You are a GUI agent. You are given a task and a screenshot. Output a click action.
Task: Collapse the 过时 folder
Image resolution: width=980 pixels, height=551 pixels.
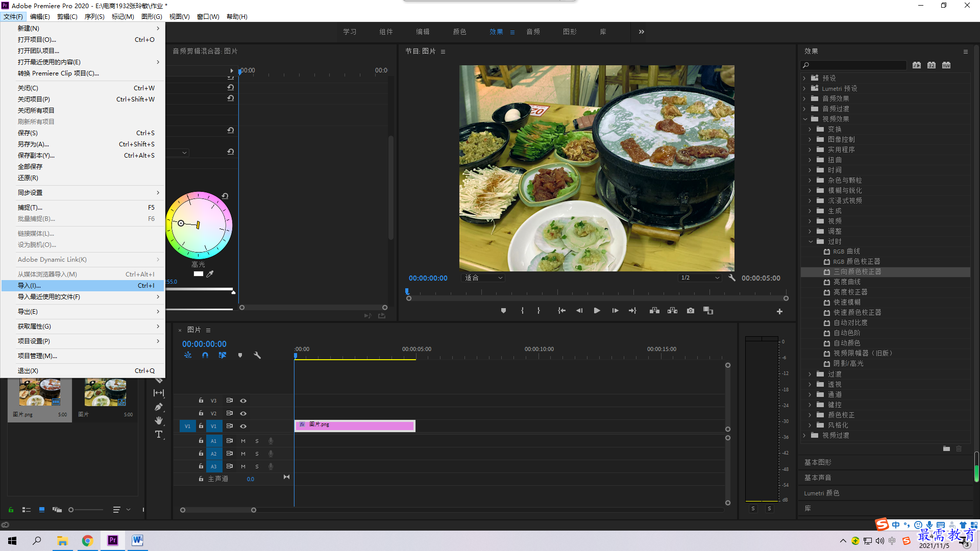811,241
